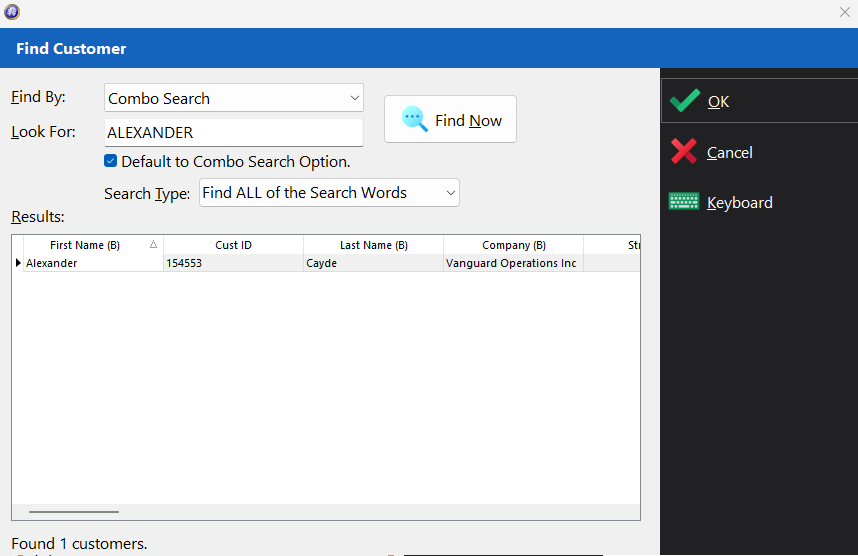
Task: Select the Vanguard Operations Inc result cell
Action: coord(513,263)
